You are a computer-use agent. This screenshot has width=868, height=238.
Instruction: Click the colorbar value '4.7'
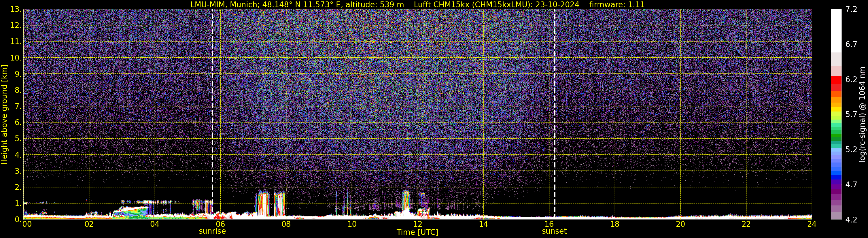pos(851,184)
